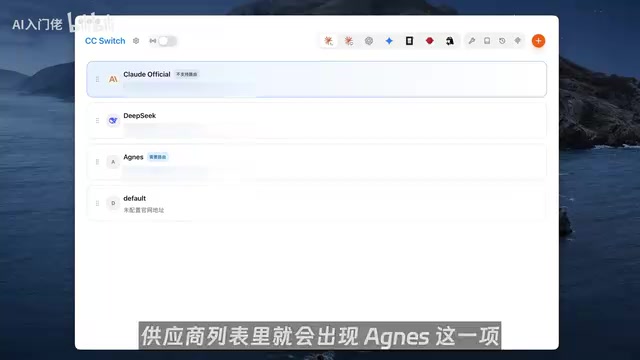Click the 'A' avatar of Agnes
The image size is (640, 360).
[113, 162]
